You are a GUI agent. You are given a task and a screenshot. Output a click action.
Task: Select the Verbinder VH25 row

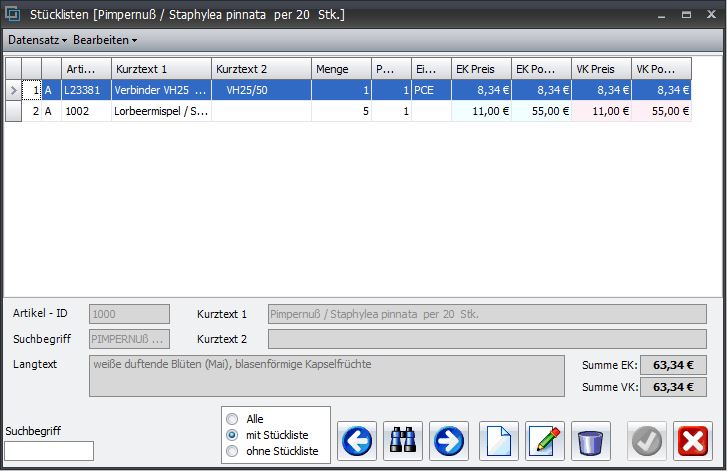click(x=160, y=90)
